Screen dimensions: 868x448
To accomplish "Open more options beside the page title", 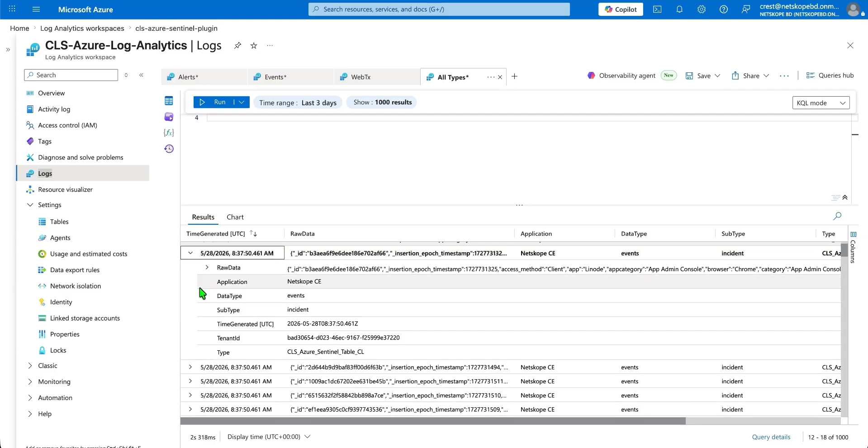I will (270, 45).
